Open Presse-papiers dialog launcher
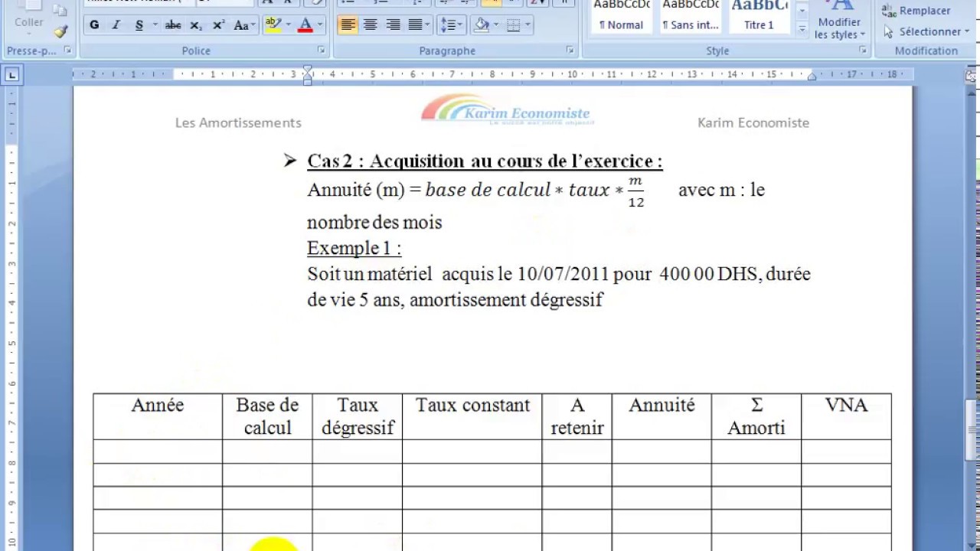Screen dimensions: 980x551 tap(67, 51)
